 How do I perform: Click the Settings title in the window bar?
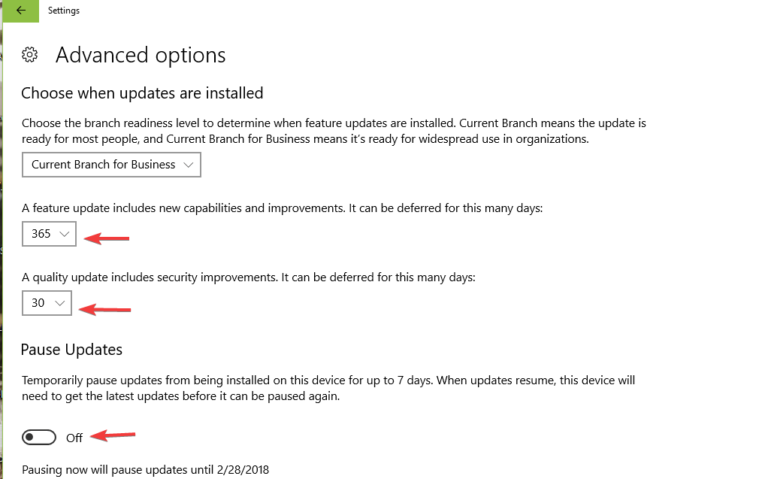click(x=64, y=11)
